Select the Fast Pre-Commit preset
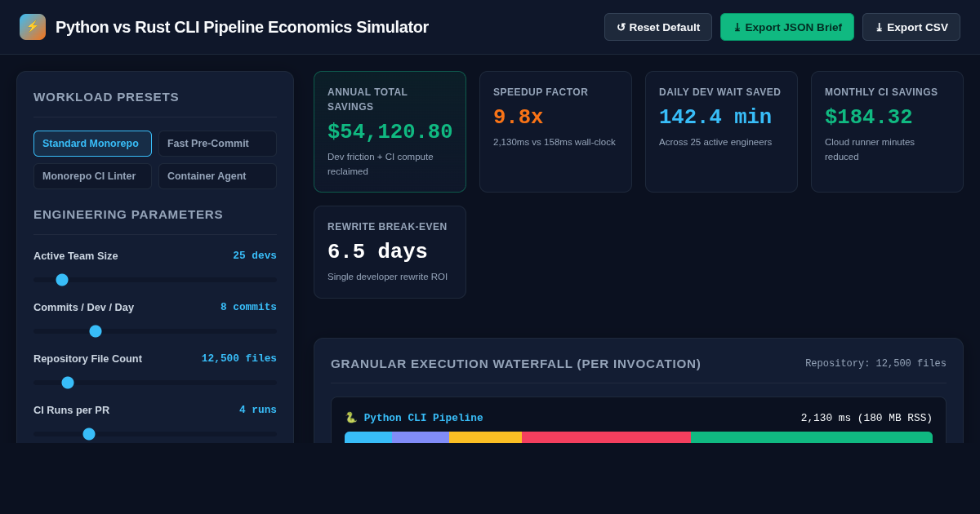This screenshot has height=514, width=980. coord(217,144)
